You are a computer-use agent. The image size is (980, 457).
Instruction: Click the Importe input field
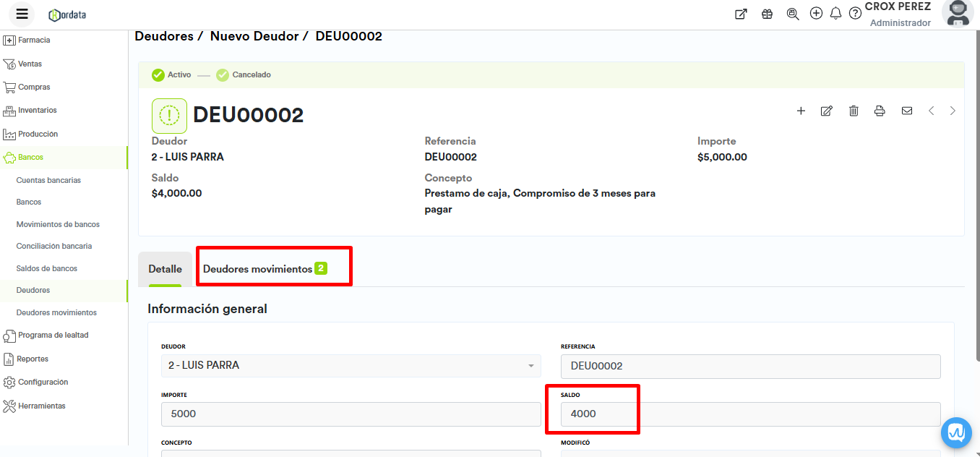click(351, 414)
